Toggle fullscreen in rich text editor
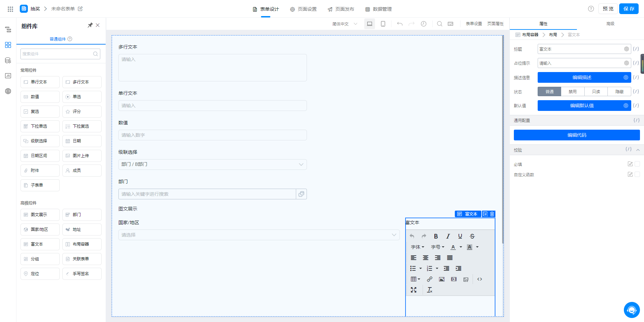Image resolution: width=644 pixels, height=322 pixels. 414,290
